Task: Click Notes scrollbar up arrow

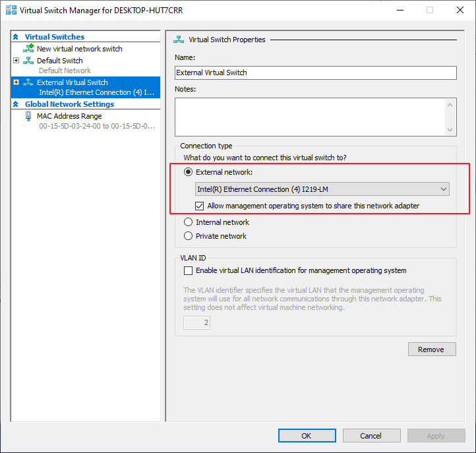Action: point(450,105)
